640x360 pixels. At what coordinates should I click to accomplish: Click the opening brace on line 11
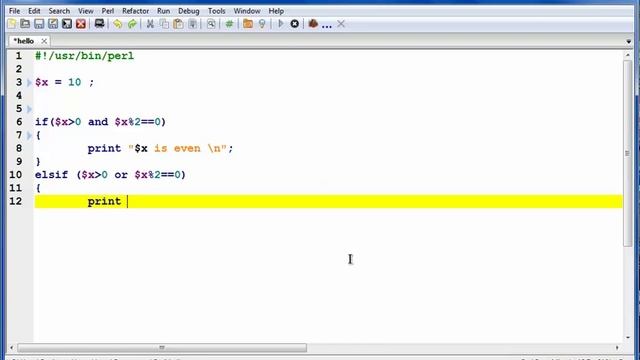tap(38, 188)
